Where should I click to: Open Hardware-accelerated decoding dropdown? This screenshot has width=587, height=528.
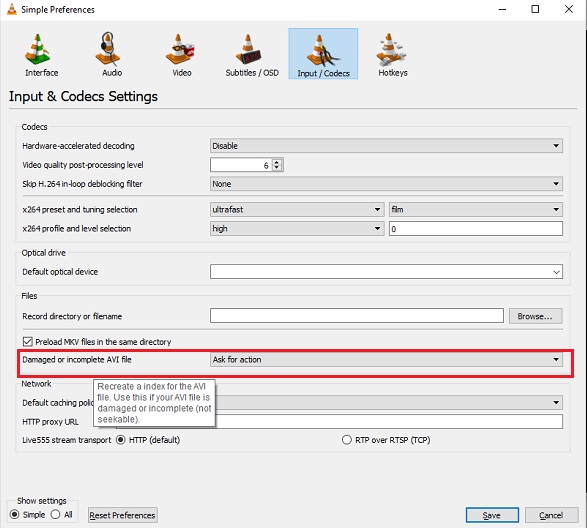click(x=386, y=146)
